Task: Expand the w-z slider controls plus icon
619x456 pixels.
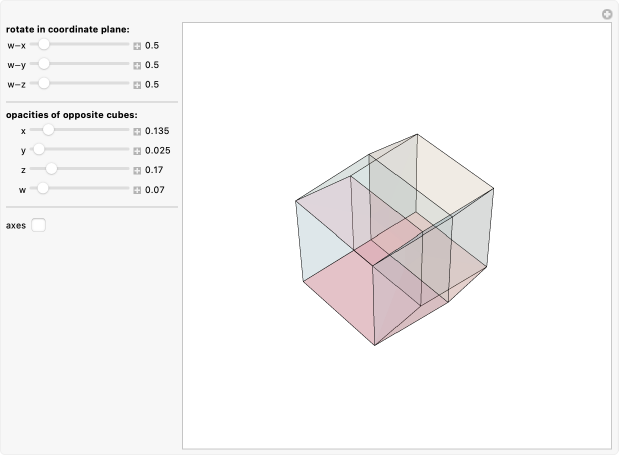Action: click(138, 84)
